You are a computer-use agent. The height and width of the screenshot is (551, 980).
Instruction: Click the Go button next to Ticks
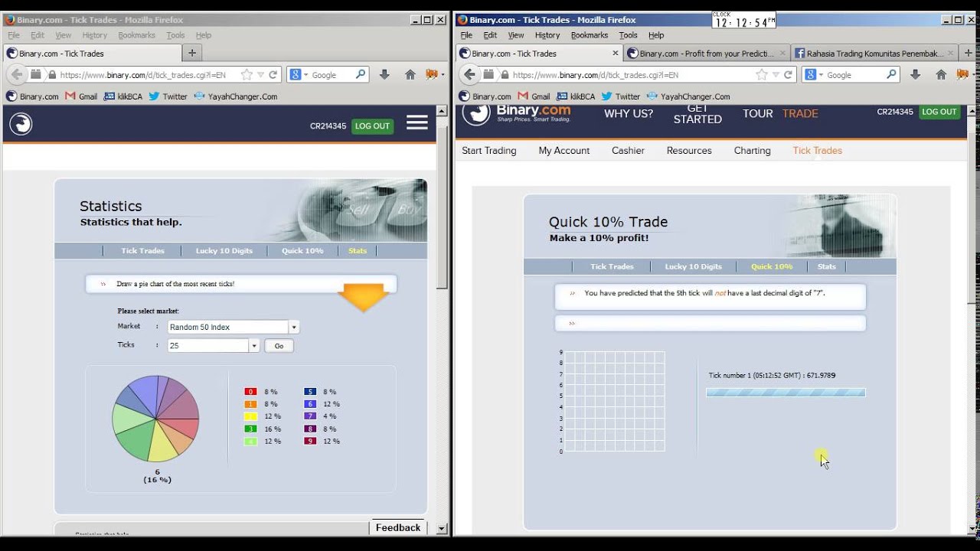279,346
